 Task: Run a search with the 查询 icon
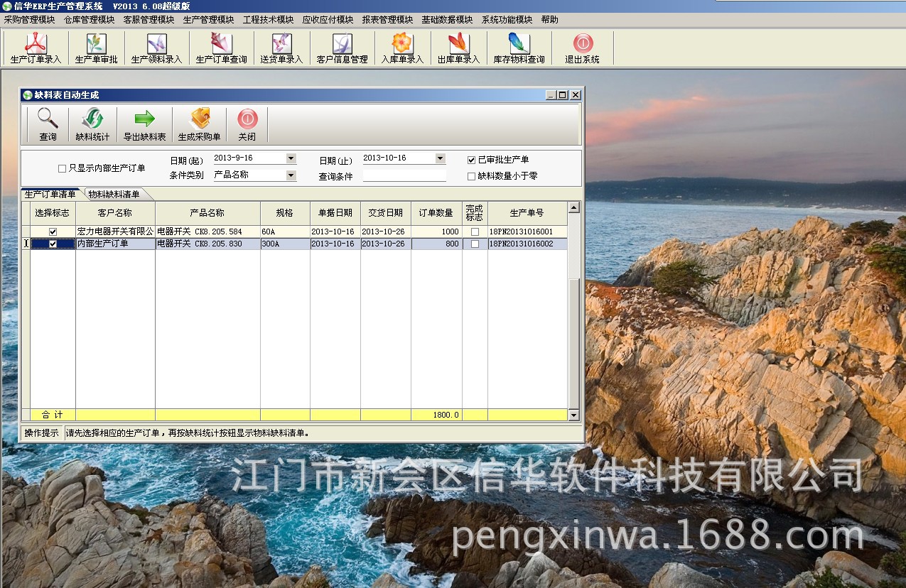(47, 124)
